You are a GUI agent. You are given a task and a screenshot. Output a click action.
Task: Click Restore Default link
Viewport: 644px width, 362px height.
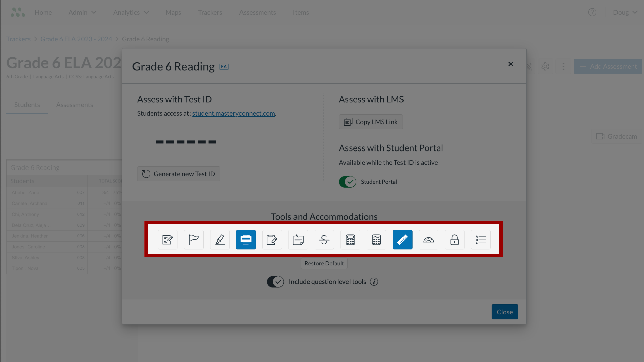coord(324,263)
